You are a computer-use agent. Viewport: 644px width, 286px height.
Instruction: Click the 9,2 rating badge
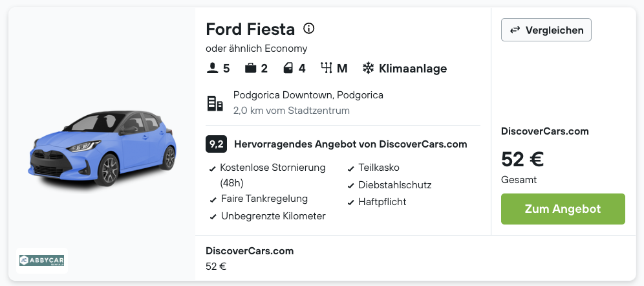217,144
